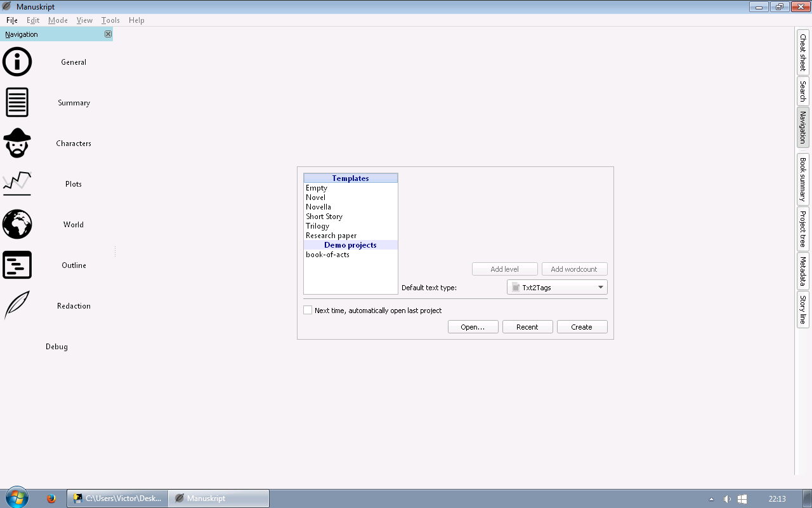Click the General navigation label
Viewport: 812px width, 508px height.
[74, 62]
